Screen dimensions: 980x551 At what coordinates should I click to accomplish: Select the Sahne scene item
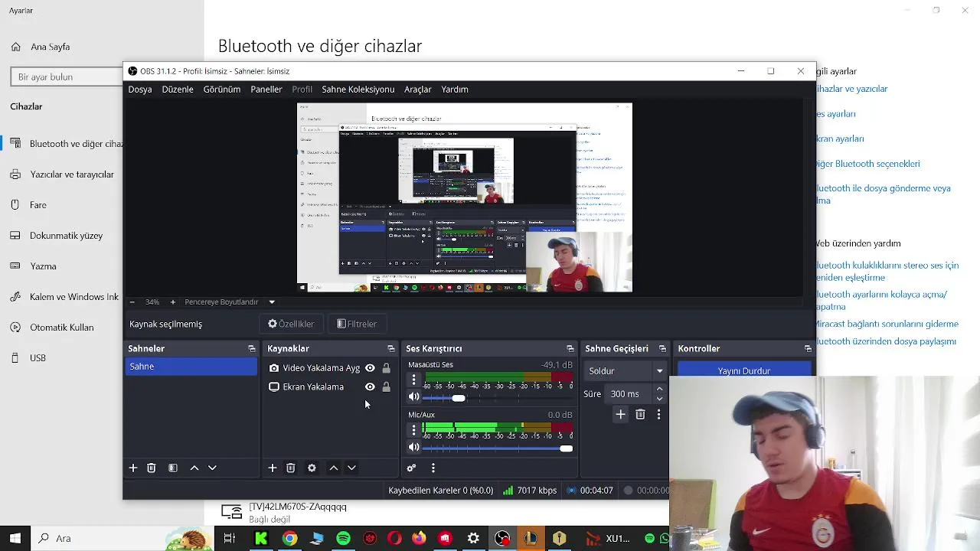click(x=191, y=367)
